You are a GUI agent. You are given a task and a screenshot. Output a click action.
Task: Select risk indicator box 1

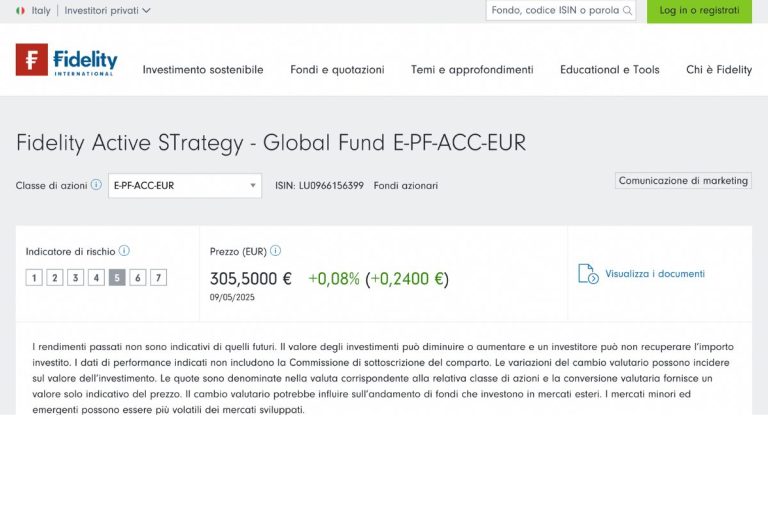coord(34,278)
